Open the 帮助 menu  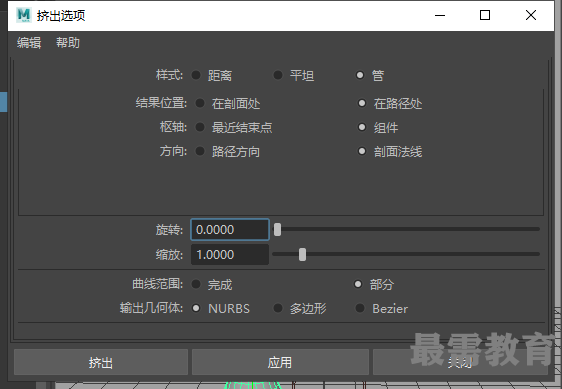click(x=68, y=43)
